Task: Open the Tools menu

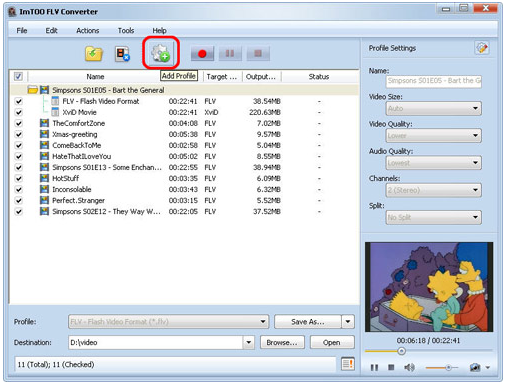Action: tap(126, 31)
